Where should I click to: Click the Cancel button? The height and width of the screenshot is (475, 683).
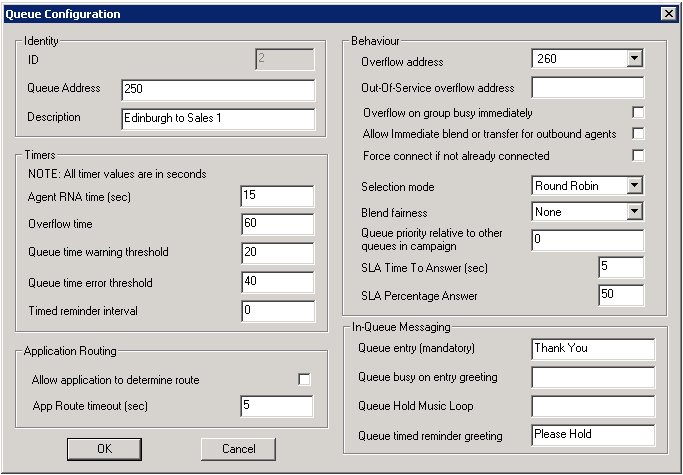(x=238, y=449)
